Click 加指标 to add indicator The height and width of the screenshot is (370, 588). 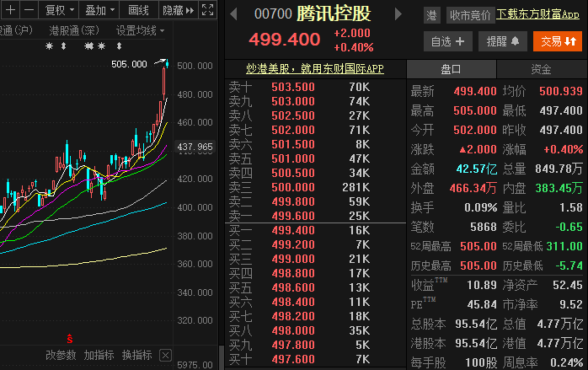99,355
